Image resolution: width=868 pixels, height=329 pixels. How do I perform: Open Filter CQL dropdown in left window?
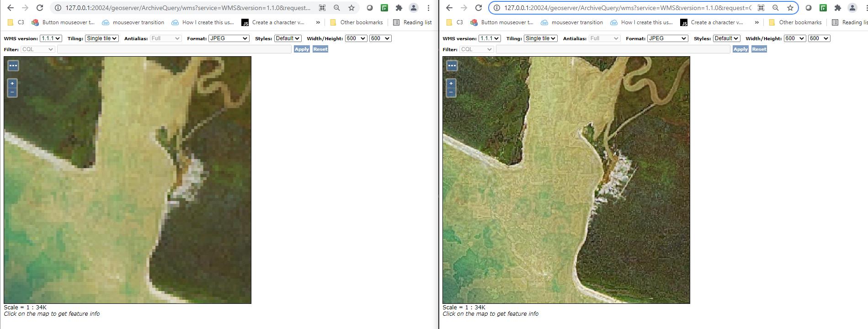pos(37,49)
